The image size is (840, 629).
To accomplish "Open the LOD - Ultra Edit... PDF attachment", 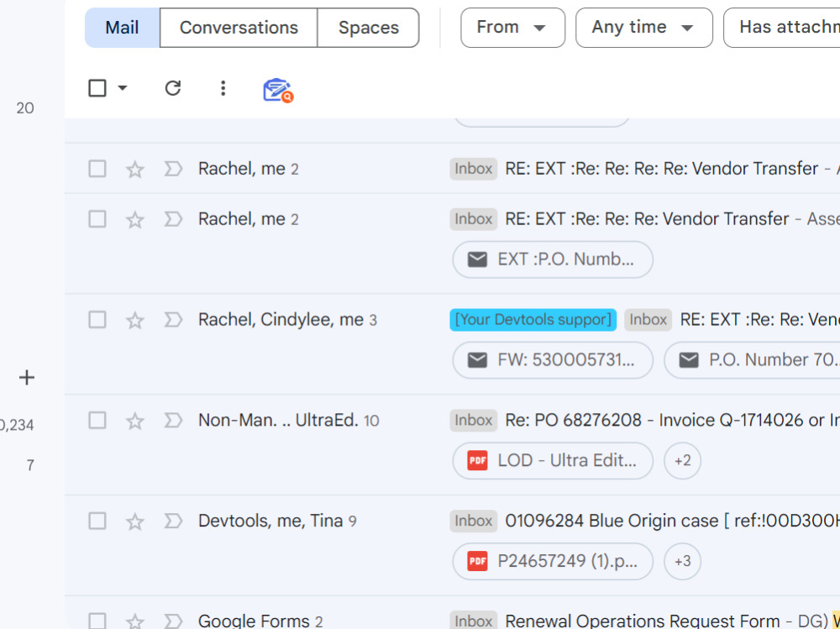I will tap(553, 461).
